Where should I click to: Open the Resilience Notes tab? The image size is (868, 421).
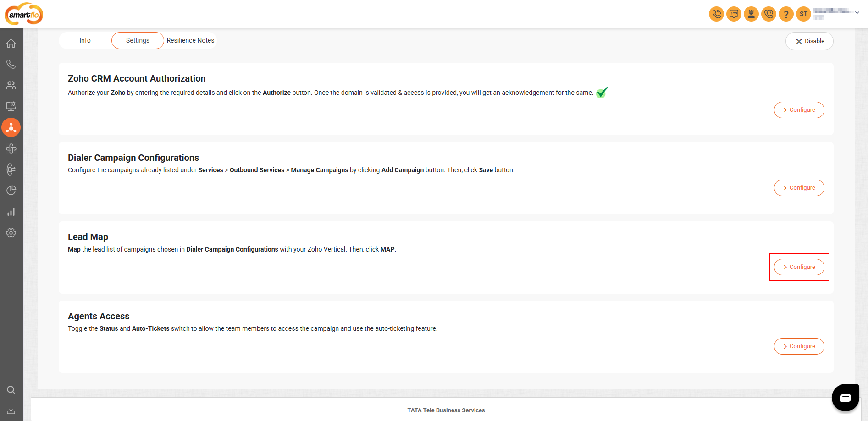coord(190,40)
